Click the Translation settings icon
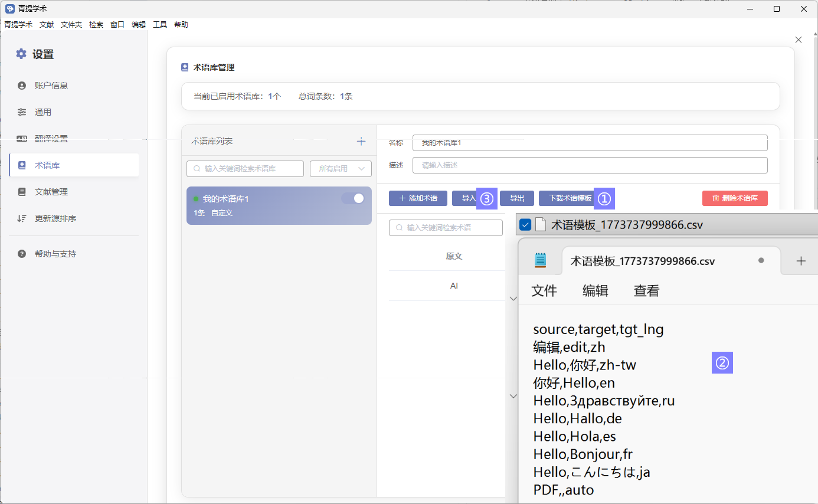This screenshot has width=818, height=504. 22,139
